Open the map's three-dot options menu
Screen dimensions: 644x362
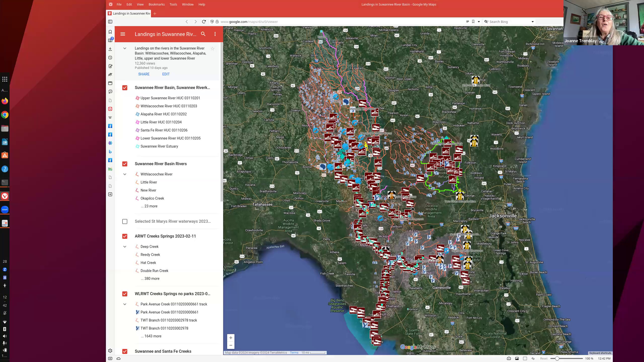pyautogui.click(x=215, y=34)
